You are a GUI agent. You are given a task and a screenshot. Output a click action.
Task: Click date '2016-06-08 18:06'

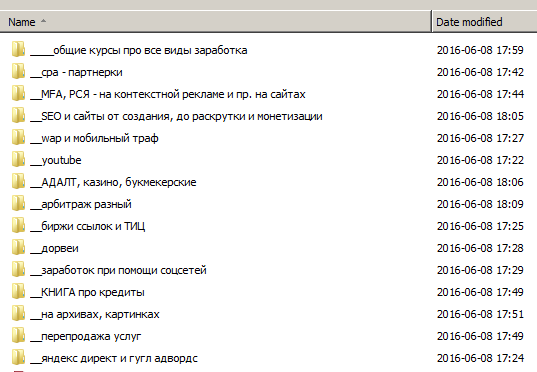(480, 182)
